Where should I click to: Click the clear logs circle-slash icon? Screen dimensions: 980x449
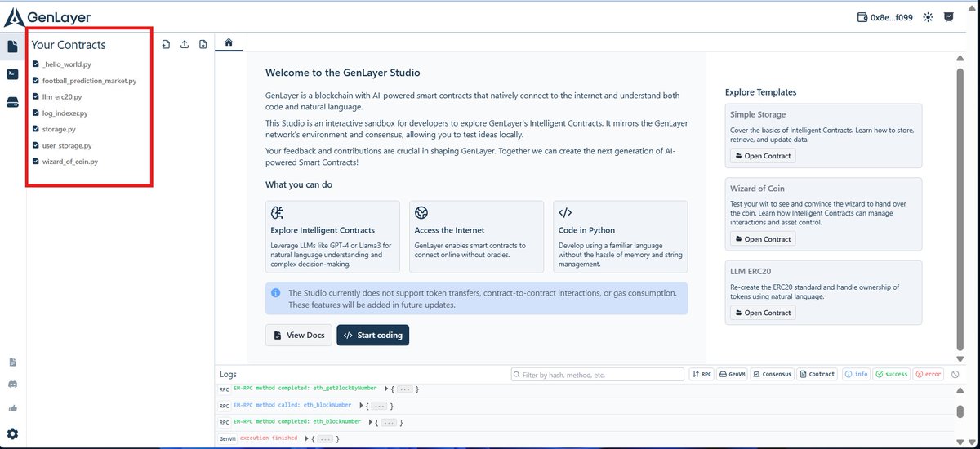tap(955, 375)
